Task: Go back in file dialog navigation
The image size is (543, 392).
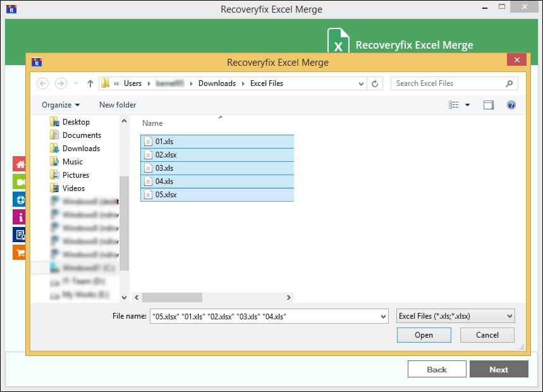Action: (x=42, y=83)
